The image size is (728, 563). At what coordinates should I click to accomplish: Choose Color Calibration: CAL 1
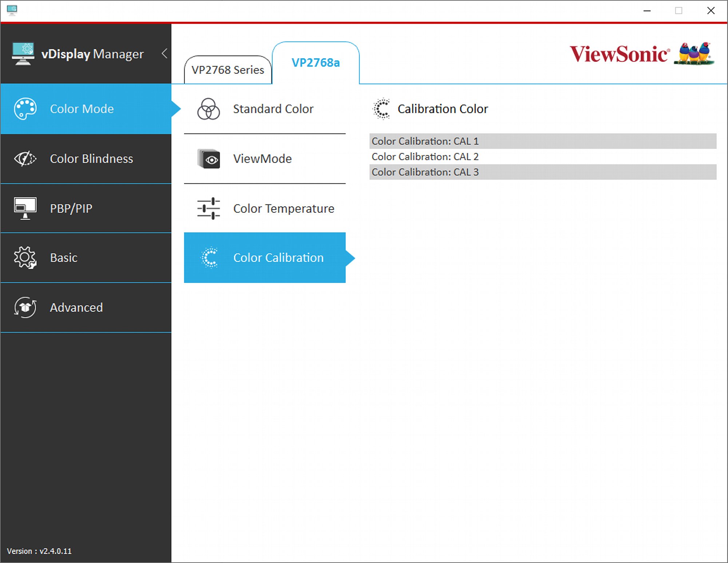(x=543, y=141)
